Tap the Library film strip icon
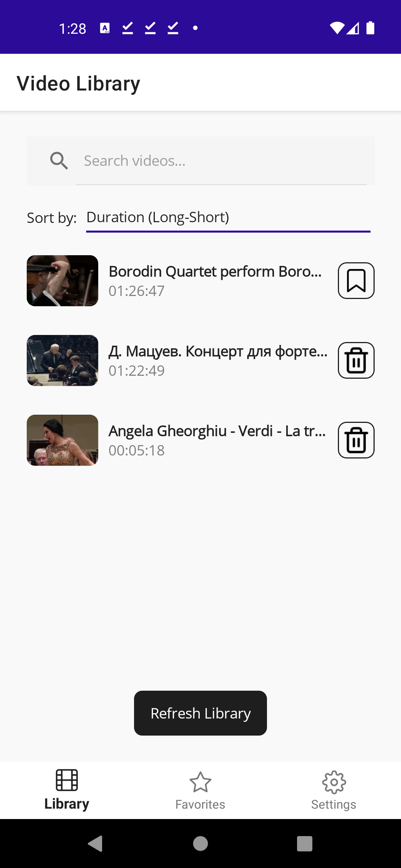The width and height of the screenshot is (401, 868). point(67,780)
